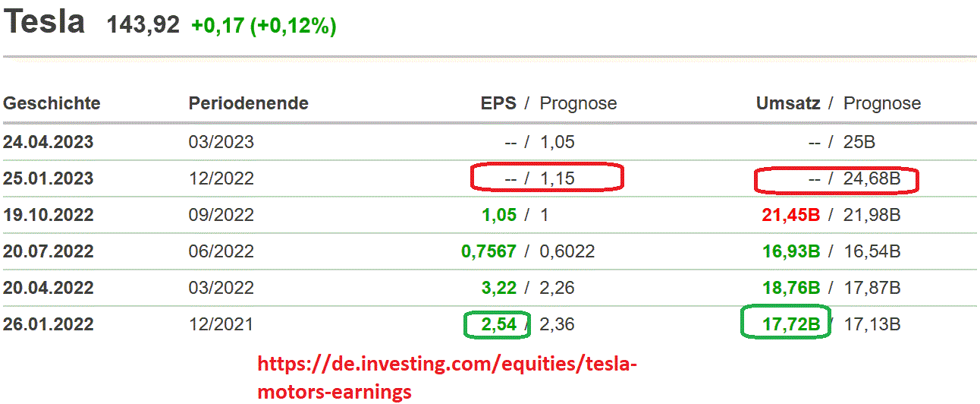This screenshot has height=404, width=980.
Task: Sort by the Geschichte column header
Action: pyautogui.click(x=52, y=103)
